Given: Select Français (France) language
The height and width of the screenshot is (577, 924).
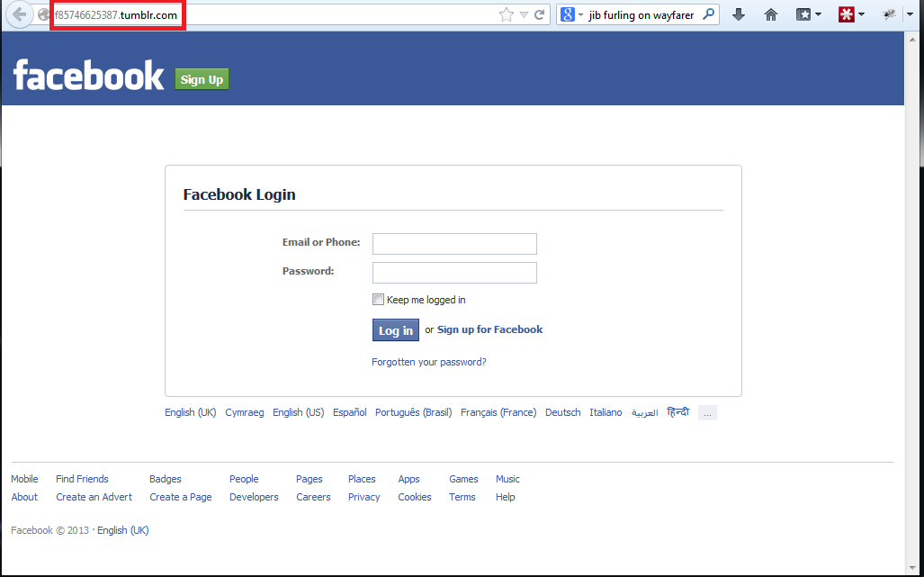Looking at the screenshot, I should pyautogui.click(x=498, y=412).
